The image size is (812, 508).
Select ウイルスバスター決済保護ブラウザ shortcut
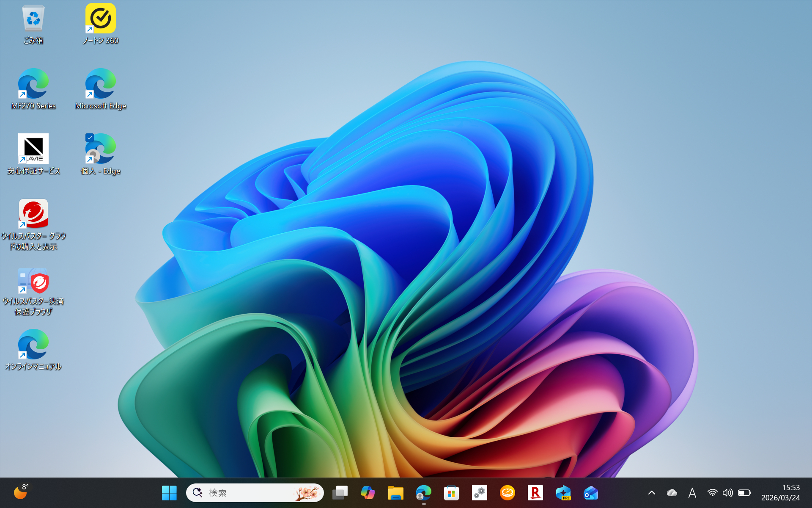(33, 292)
